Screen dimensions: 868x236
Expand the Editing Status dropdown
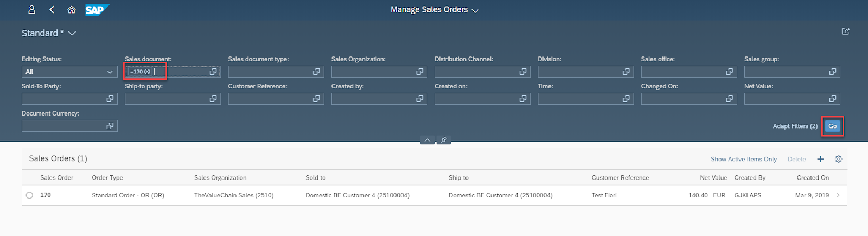(x=110, y=72)
